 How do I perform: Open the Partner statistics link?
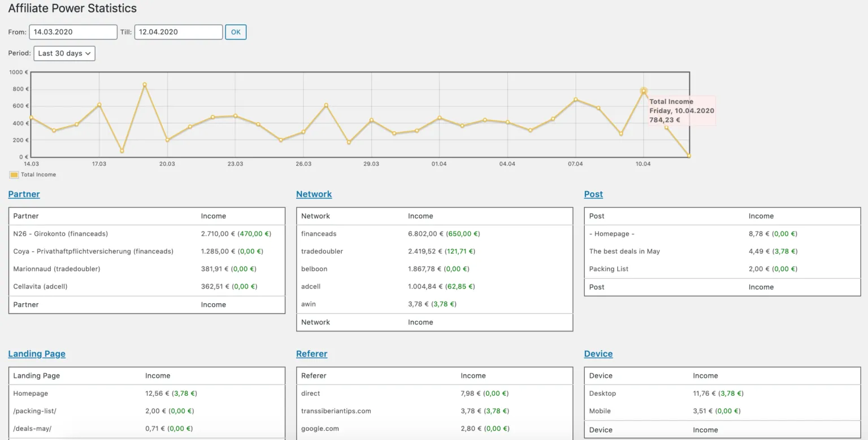tap(24, 194)
